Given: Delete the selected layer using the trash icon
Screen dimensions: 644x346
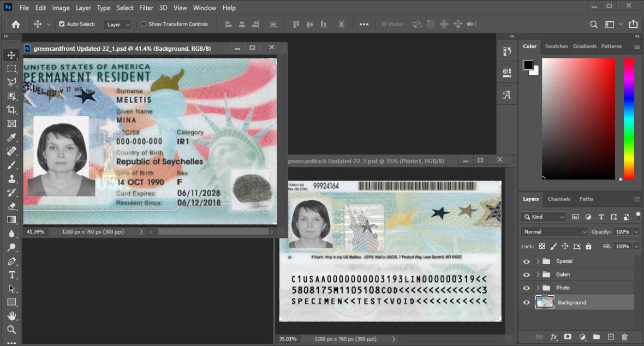Looking at the screenshot, I should coord(624,337).
